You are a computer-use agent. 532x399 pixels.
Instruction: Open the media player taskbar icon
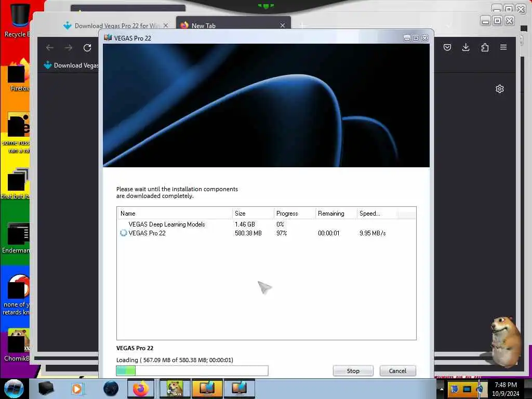pyautogui.click(x=77, y=389)
